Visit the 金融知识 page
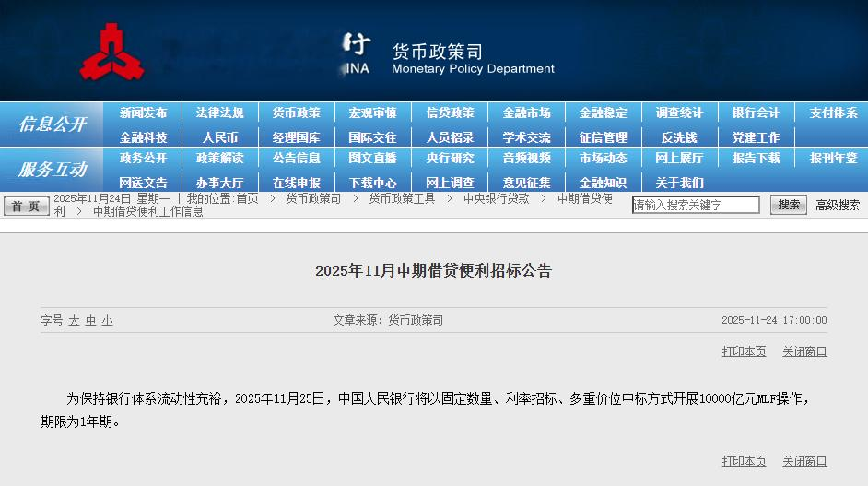Screen dimensions: 868x486 [603, 183]
